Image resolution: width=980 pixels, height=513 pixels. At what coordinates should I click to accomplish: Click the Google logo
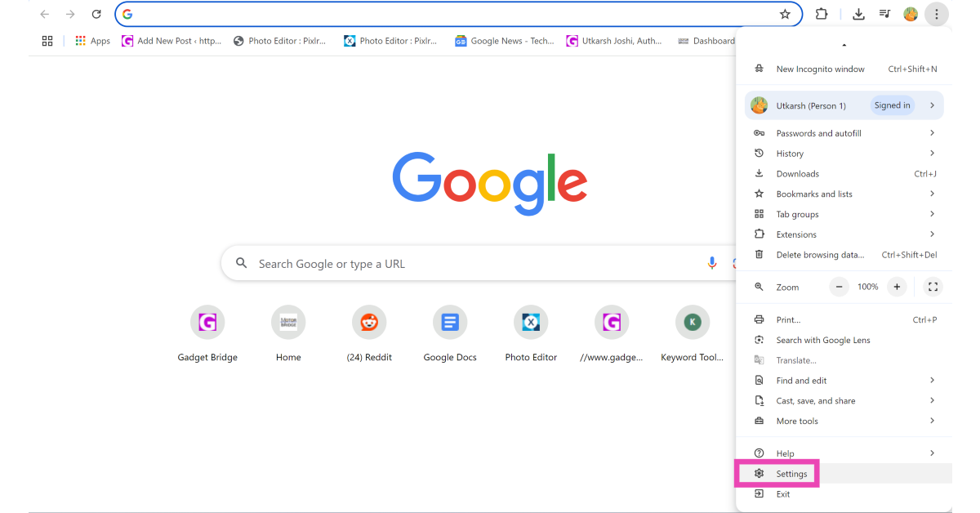[489, 183]
